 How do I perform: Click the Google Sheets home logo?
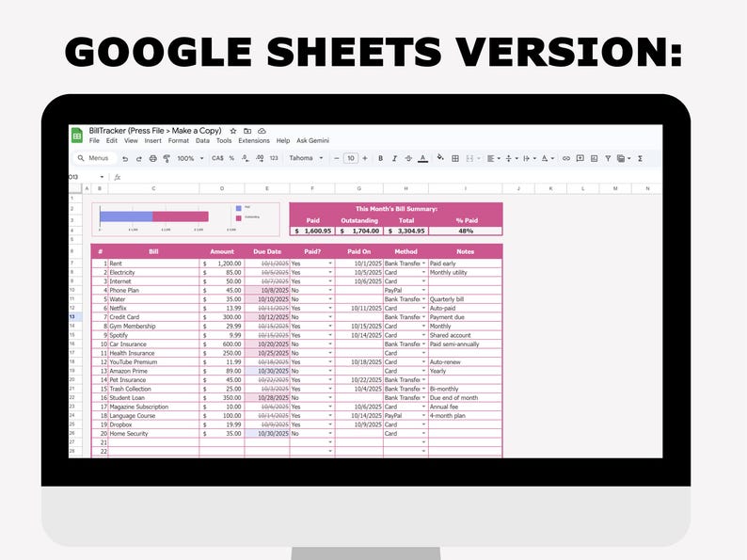(77, 136)
